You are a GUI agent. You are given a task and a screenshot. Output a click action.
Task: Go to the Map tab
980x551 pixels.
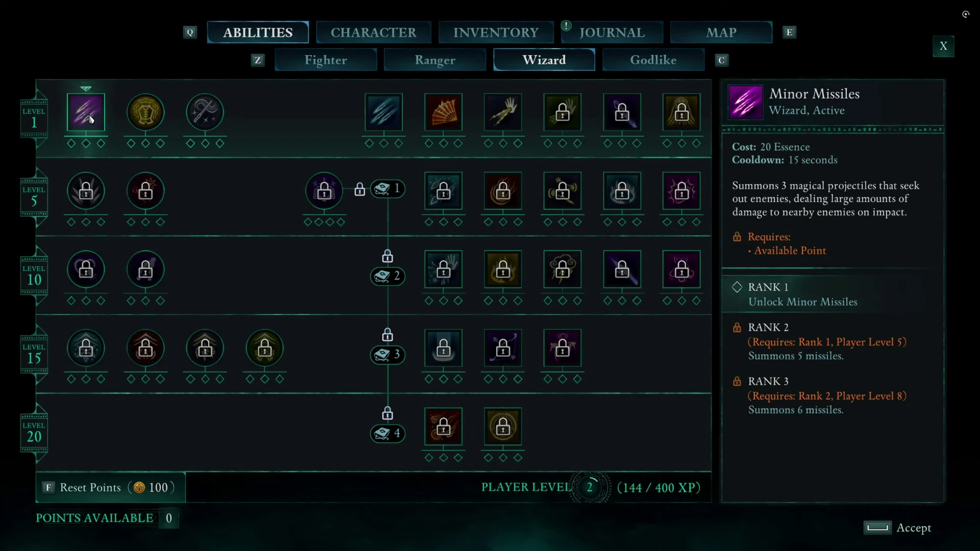721,33
